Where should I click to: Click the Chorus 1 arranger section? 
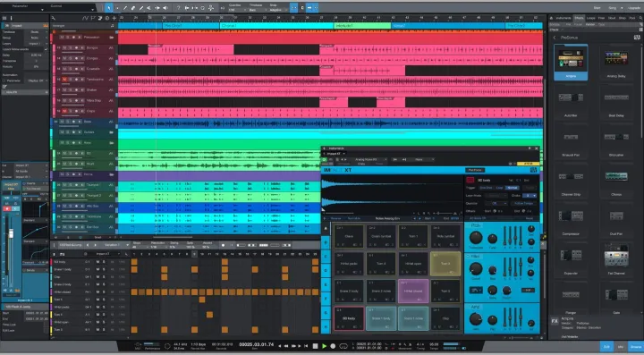click(276, 25)
